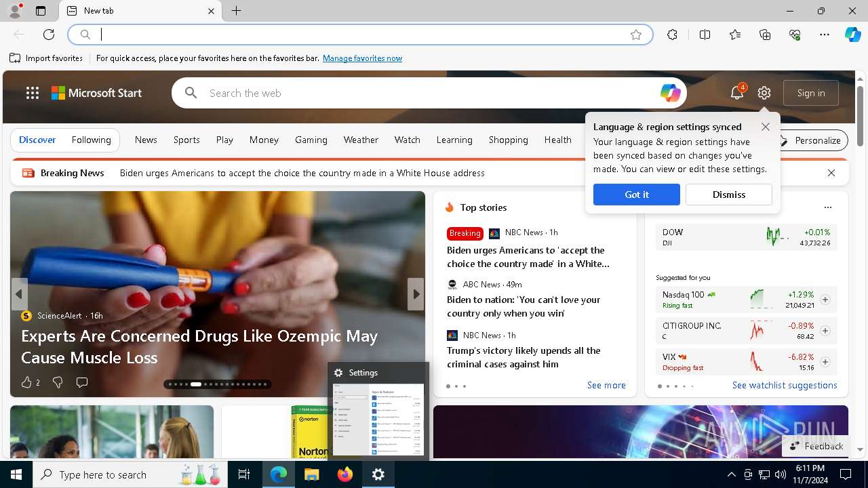The height and width of the screenshot is (488, 868).
Task: Switch to the Discover tab
Action: pos(37,140)
